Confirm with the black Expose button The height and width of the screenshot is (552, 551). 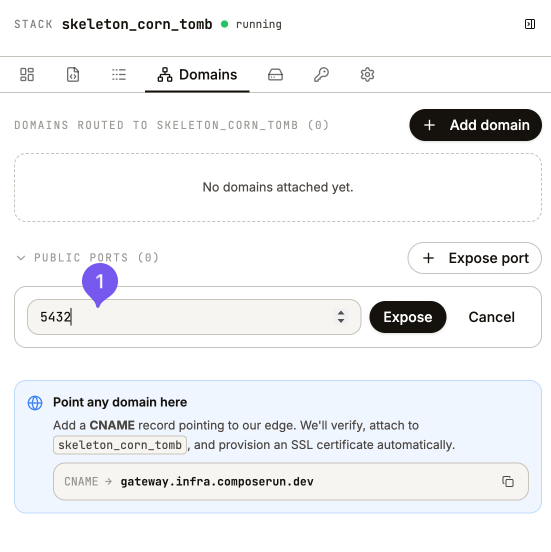pos(408,317)
